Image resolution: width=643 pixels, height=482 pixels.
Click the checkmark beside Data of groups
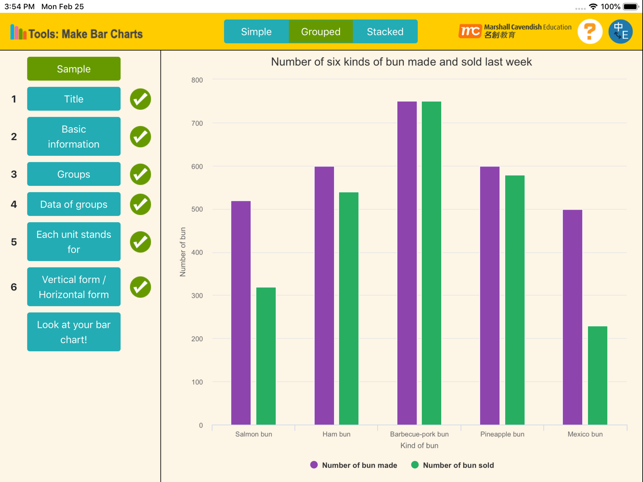coord(140,204)
